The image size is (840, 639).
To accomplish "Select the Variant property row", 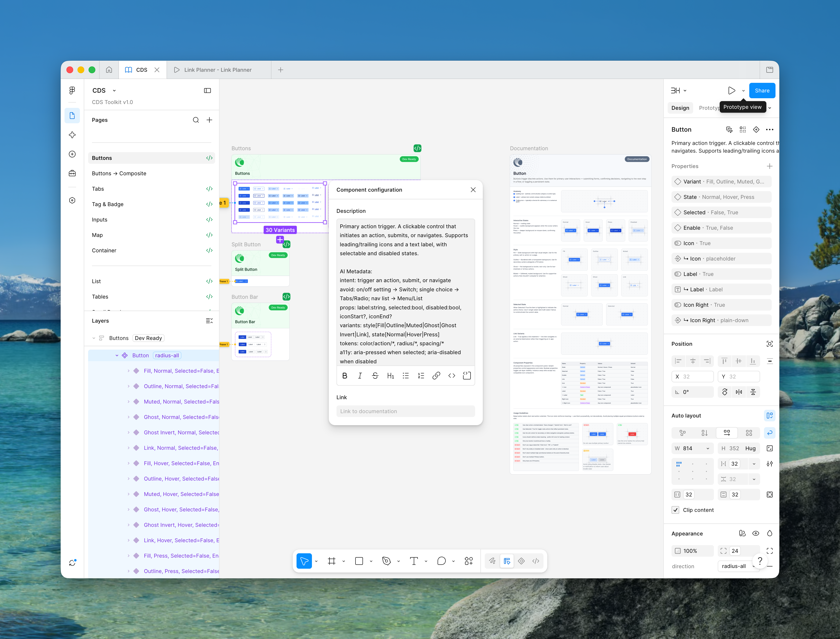I will [x=721, y=182].
